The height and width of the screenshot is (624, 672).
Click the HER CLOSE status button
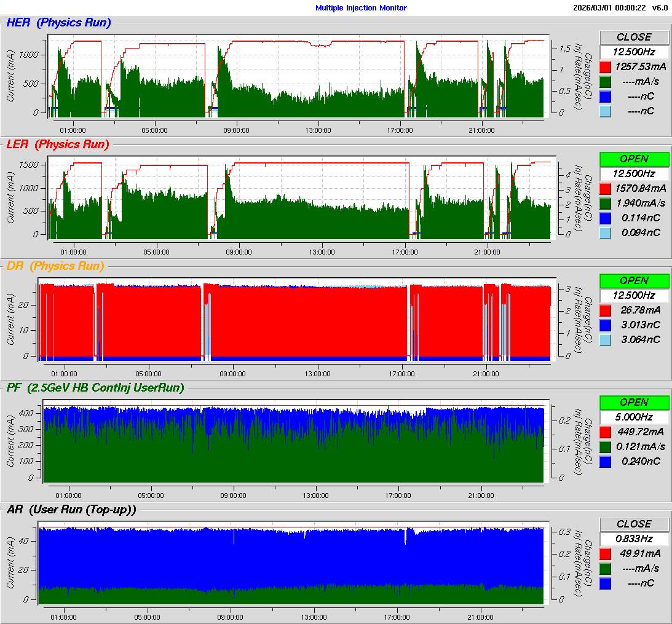[634, 38]
